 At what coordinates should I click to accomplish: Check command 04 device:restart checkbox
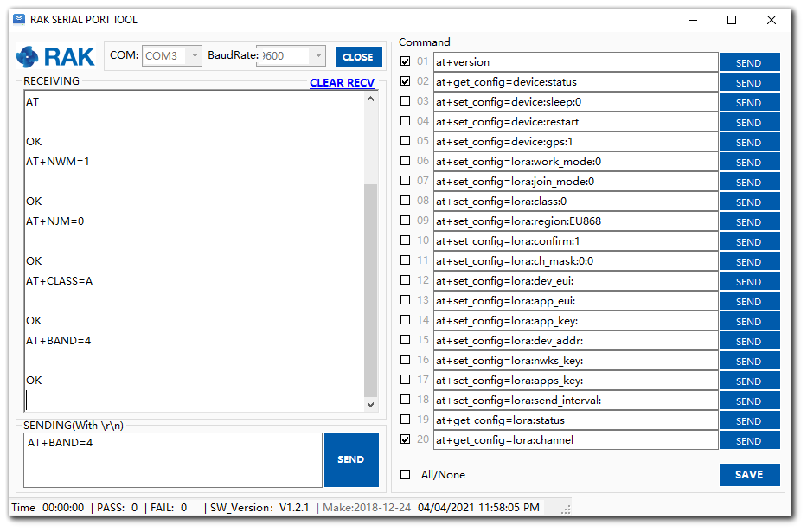point(406,121)
